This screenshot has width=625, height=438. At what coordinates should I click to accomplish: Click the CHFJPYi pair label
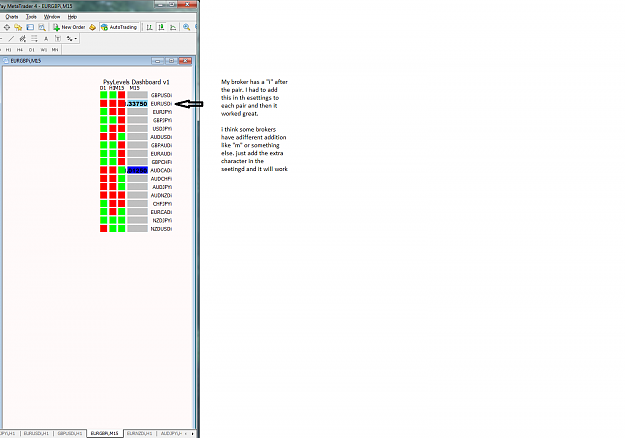click(162, 204)
